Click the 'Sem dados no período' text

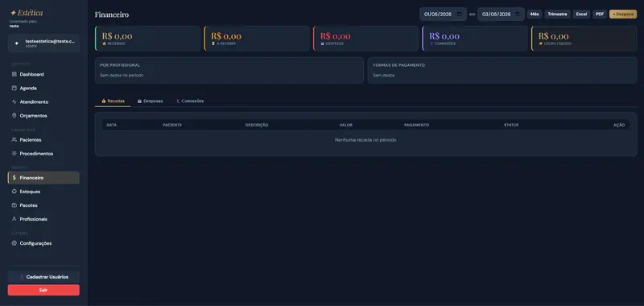click(x=122, y=75)
